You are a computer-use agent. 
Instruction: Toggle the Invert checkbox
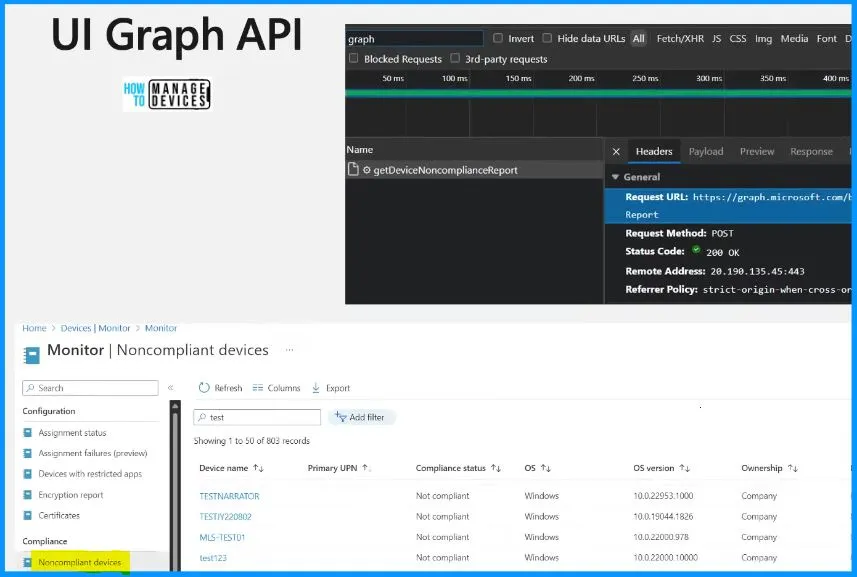(x=498, y=38)
